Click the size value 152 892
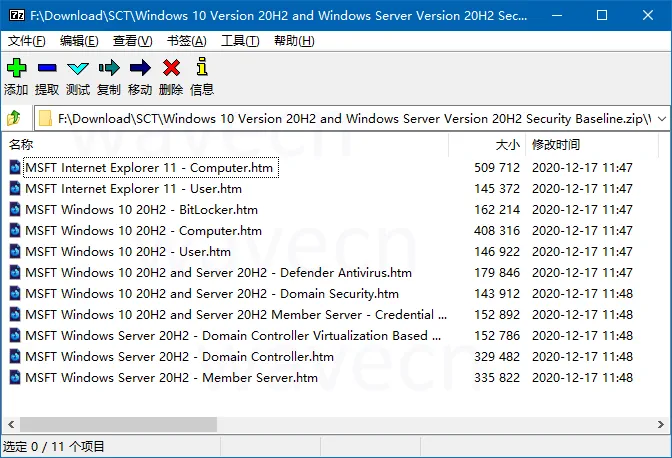Image resolution: width=672 pixels, height=458 pixels. [497, 314]
